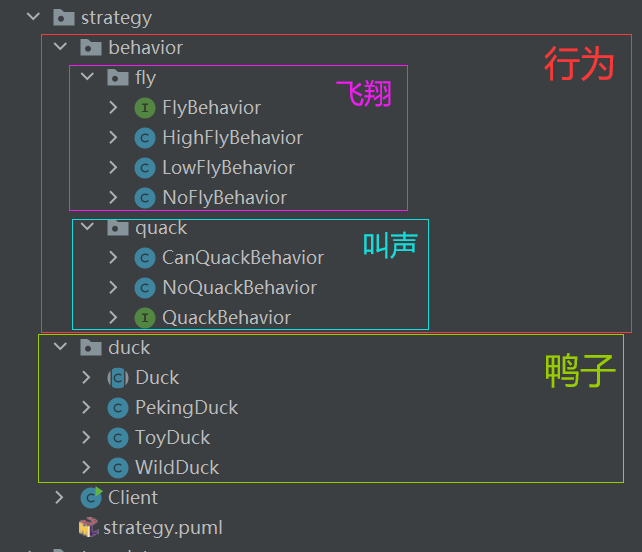The width and height of the screenshot is (642, 552).
Task: Collapse the quack package node
Action: point(87,228)
